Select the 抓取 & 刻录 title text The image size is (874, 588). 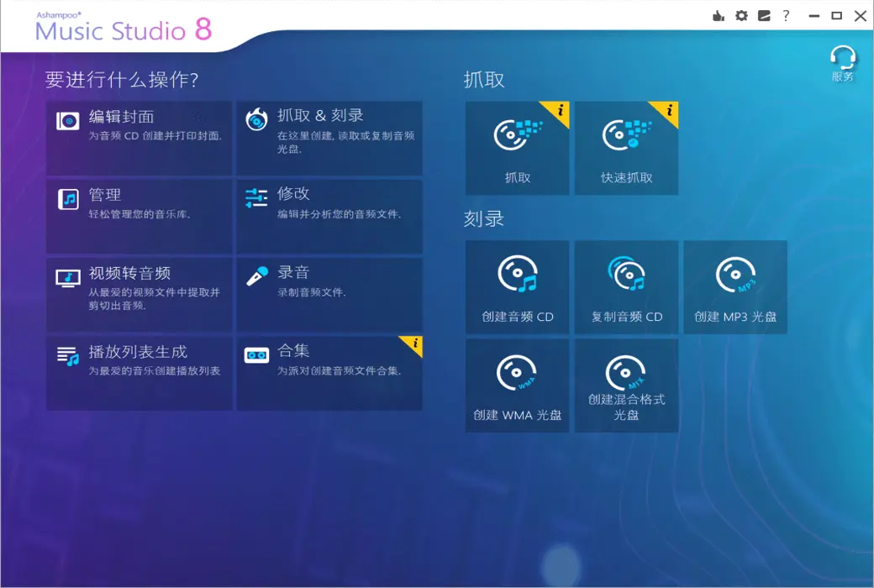click(x=320, y=115)
